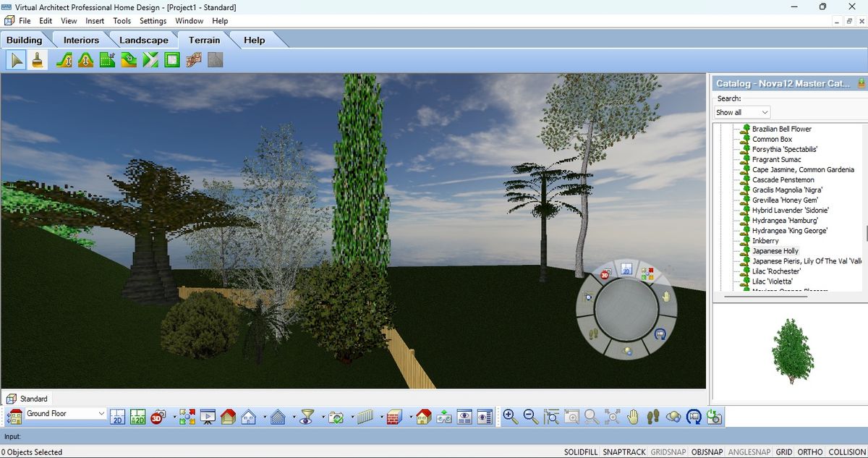This screenshot has height=458, width=868.
Task: Select the 2D plan view icon
Action: [x=117, y=417]
